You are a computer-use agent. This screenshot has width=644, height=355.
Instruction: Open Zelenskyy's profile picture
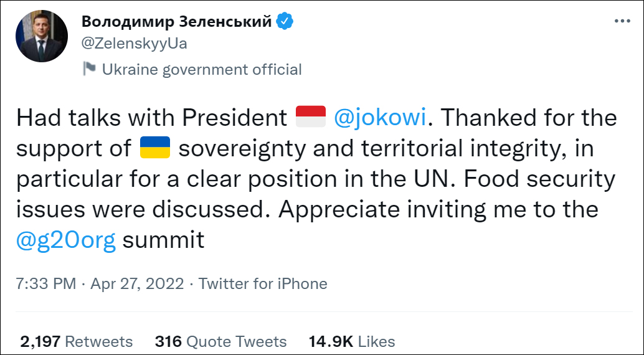click(42, 36)
